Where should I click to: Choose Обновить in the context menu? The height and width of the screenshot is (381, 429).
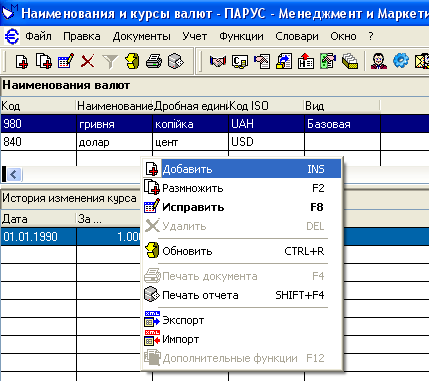(242, 251)
